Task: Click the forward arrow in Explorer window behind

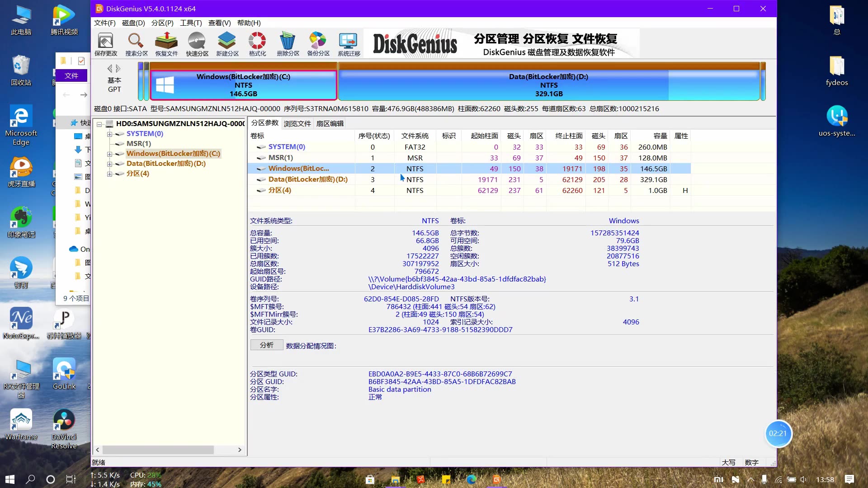Action: coord(84,95)
